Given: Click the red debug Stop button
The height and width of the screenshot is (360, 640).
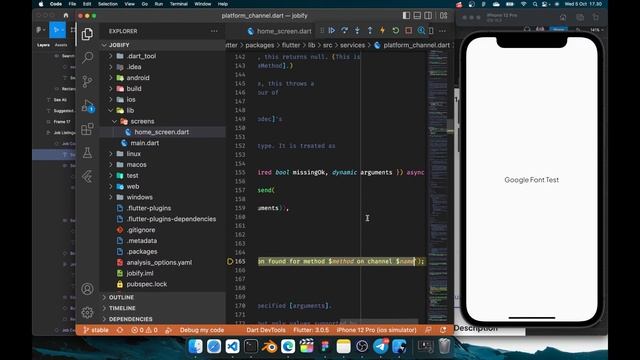Looking at the screenshot, I should [x=409, y=31].
